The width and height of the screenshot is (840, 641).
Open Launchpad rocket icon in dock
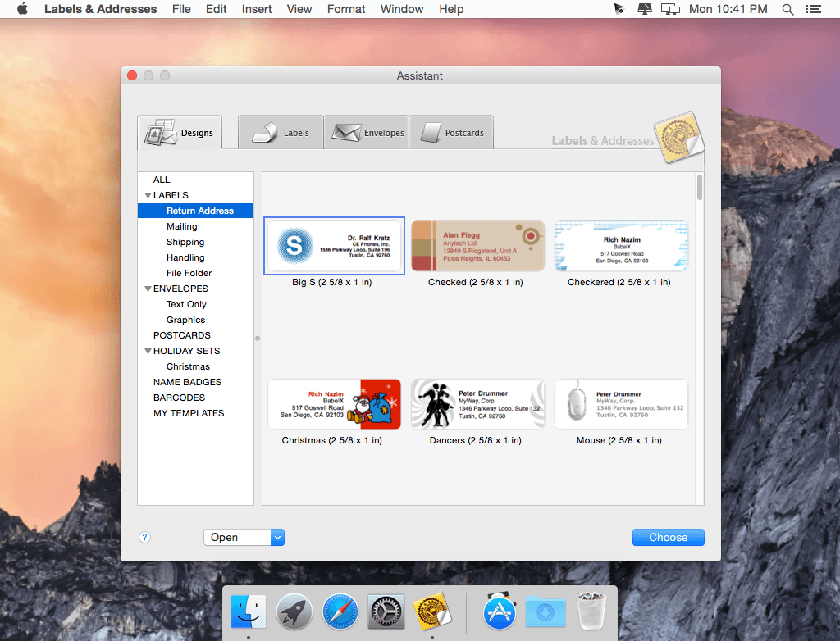pyautogui.click(x=294, y=612)
